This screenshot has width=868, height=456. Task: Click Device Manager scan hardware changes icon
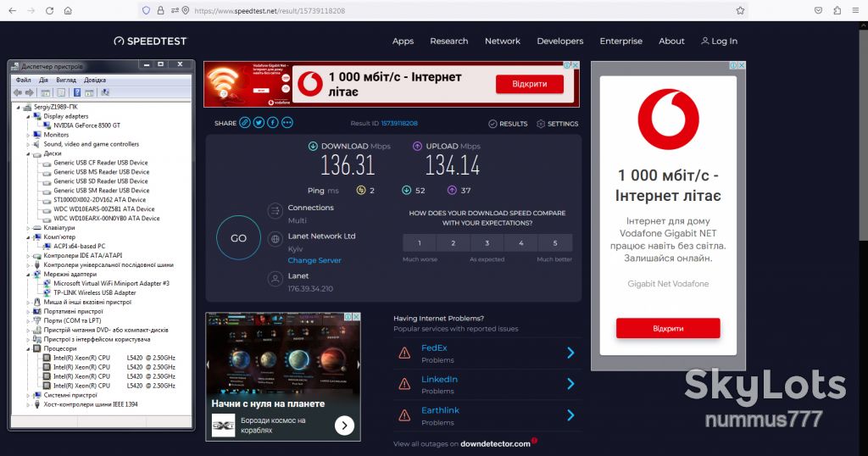click(x=104, y=92)
